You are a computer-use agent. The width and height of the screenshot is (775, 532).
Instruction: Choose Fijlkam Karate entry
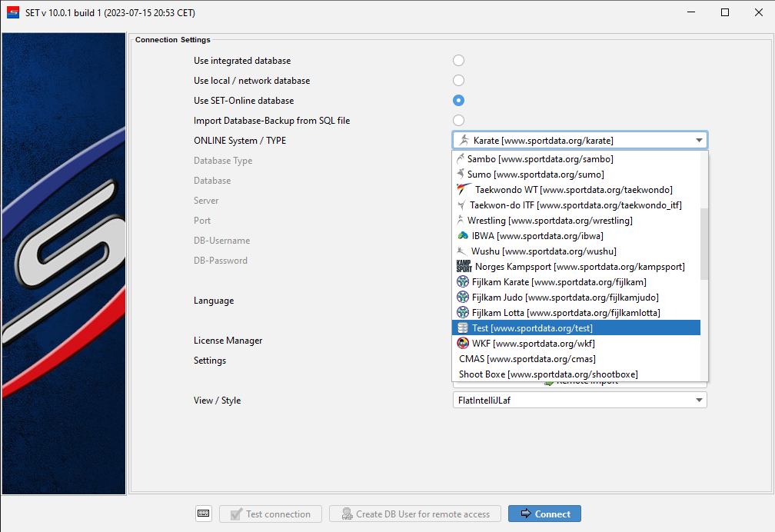coord(577,282)
